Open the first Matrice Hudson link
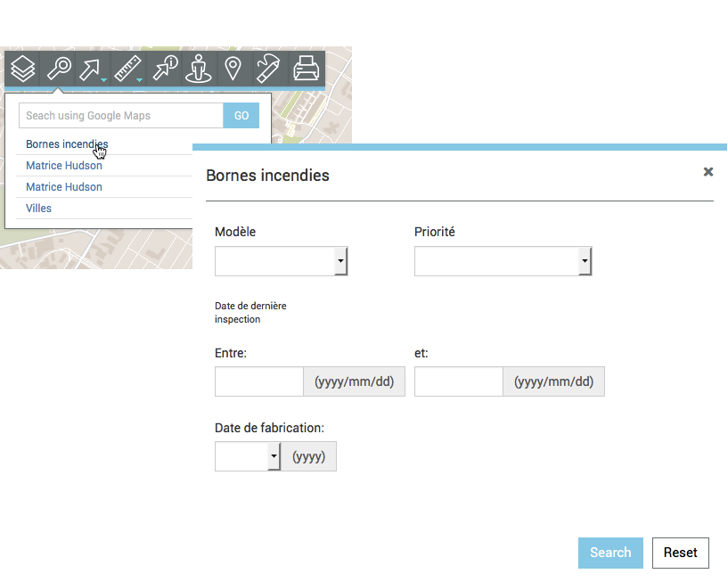 coord(64,166)
